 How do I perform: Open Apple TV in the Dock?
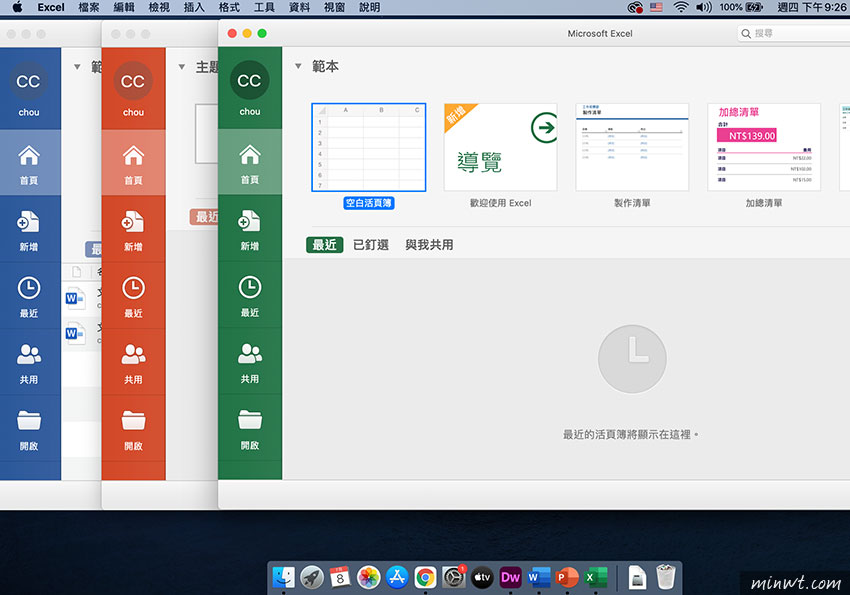[x=482, y=577]
